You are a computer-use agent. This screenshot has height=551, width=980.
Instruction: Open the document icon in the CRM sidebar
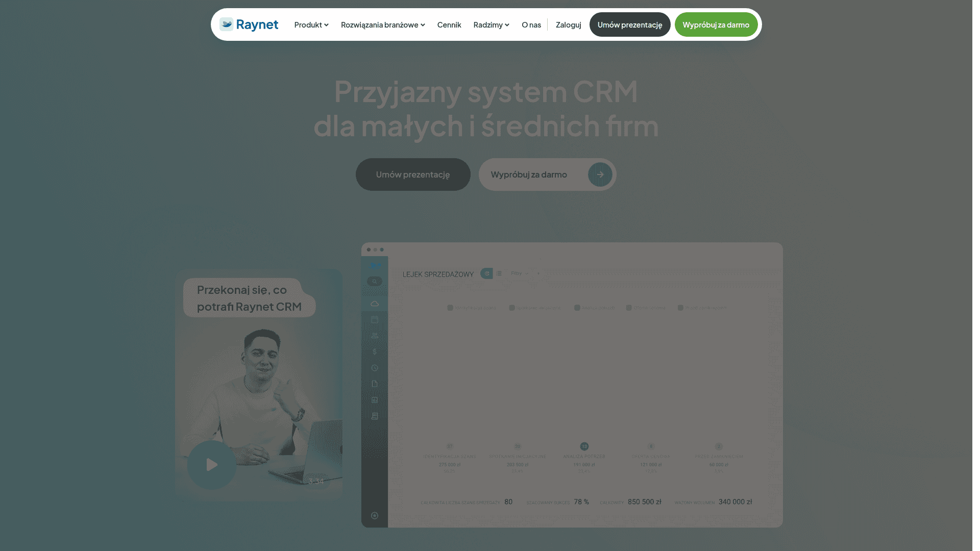tap(375, 384)
